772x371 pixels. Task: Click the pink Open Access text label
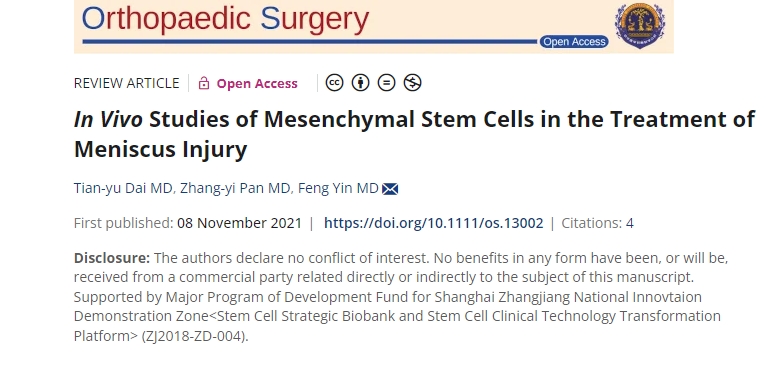pyautogui.click(x=257, y=84)
